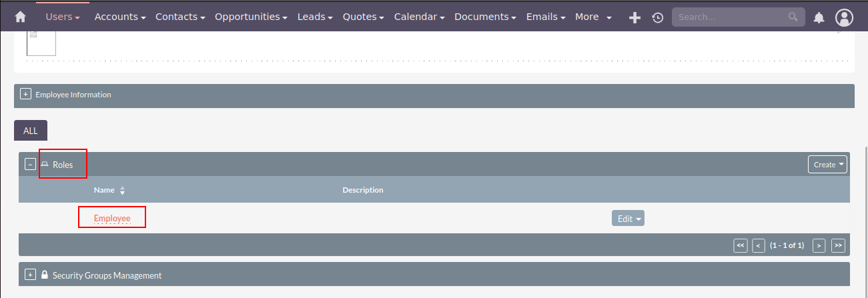Image resolution: width=868 pixels, height=298 pixels.
Task: Click the Roles panel icon
Action: coord(45,164)
